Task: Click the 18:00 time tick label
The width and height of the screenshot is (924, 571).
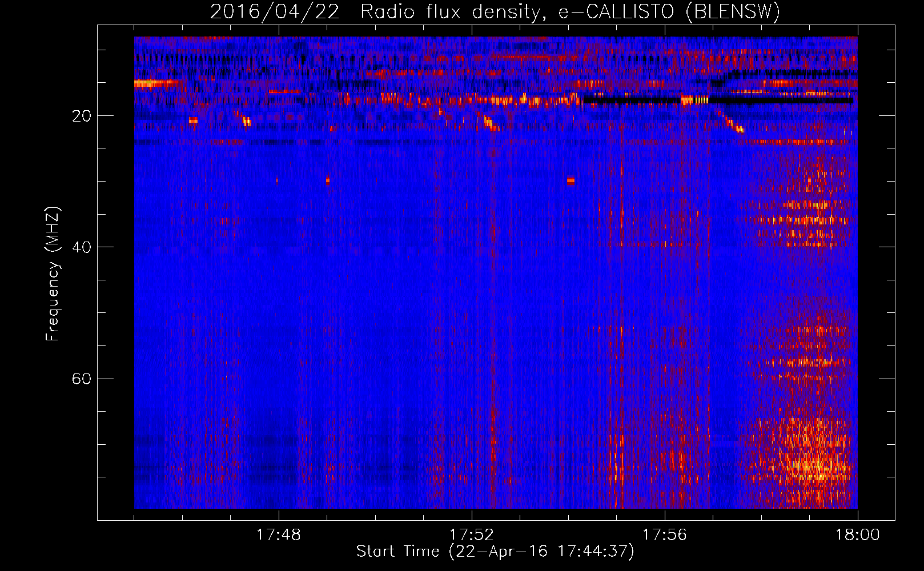Action: [x=857, y=534]
